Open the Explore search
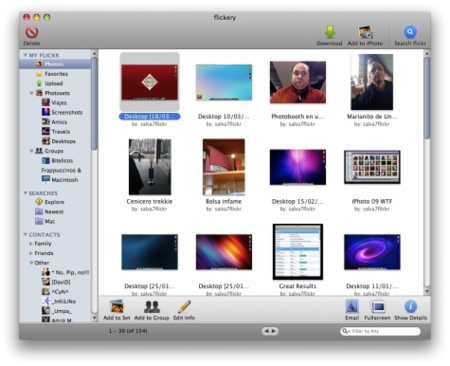450x366 pixels. coord(55,202)
